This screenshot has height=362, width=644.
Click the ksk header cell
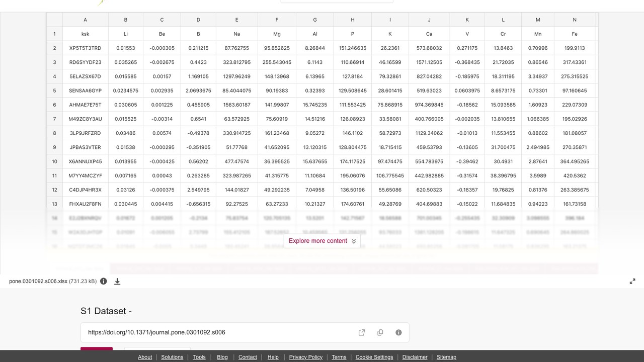point(85,34)
